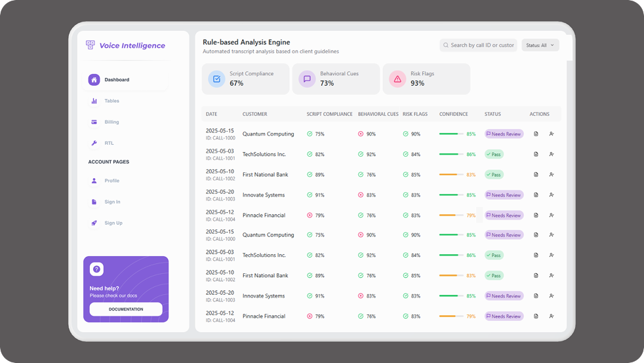The image size is (644, 363).
Task: Click the RTL wrench icon
Action: (94, 143)
